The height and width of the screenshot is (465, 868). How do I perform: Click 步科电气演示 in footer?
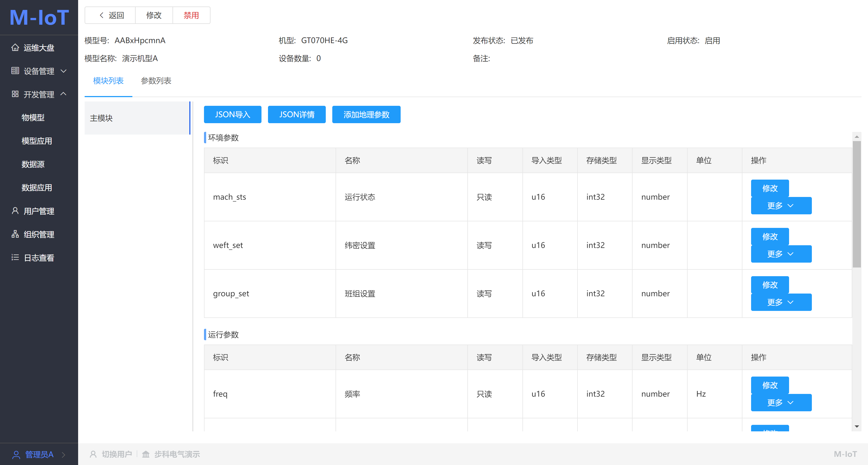tap(177, 454)
